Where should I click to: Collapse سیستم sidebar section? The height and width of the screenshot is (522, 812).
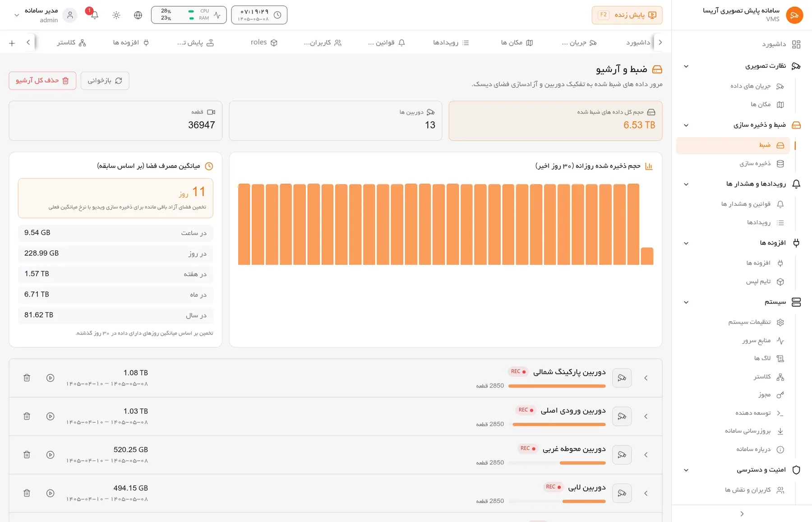tap(686, 302)
